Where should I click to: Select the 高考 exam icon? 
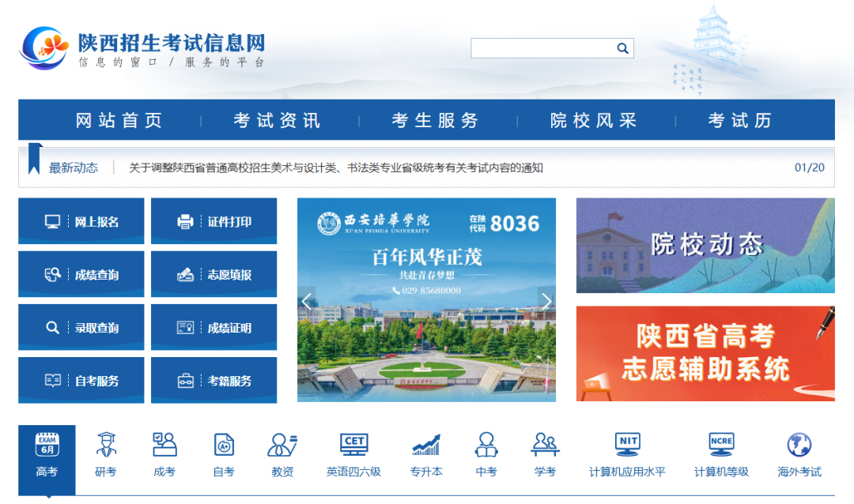47,454
